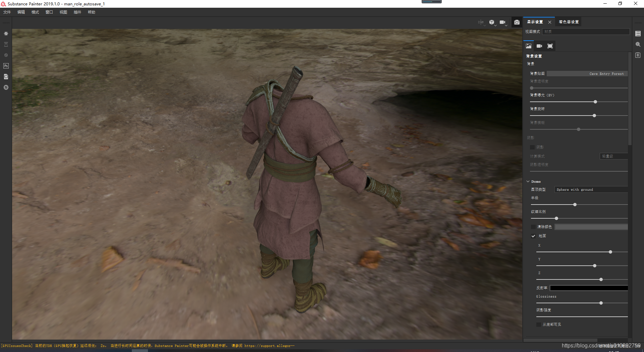This screenshot has height=352, width=644.
Task: Adjust the ground X slider handle
Action: 610,252
